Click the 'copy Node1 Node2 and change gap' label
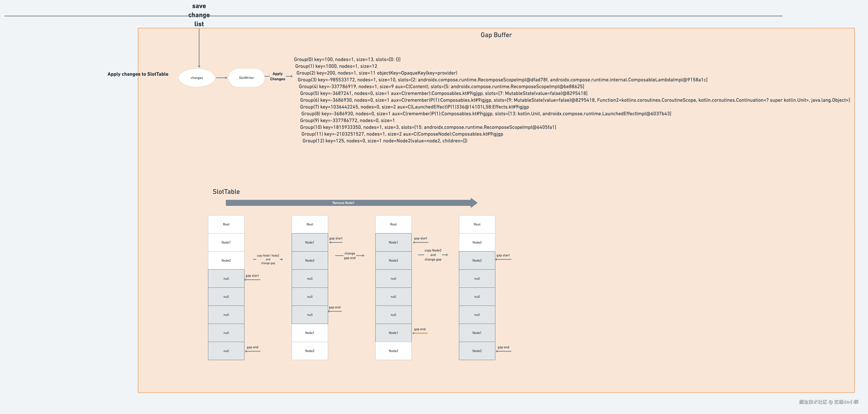 (x=268, y=259)
